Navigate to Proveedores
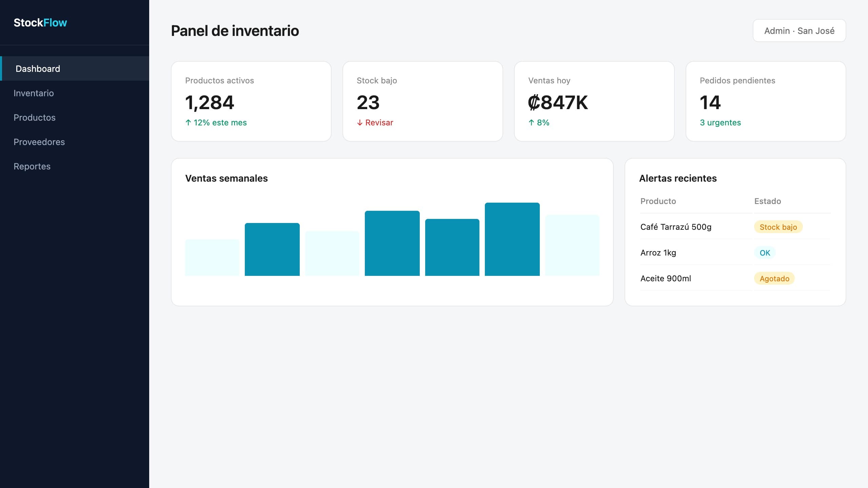 pos(75,142)
